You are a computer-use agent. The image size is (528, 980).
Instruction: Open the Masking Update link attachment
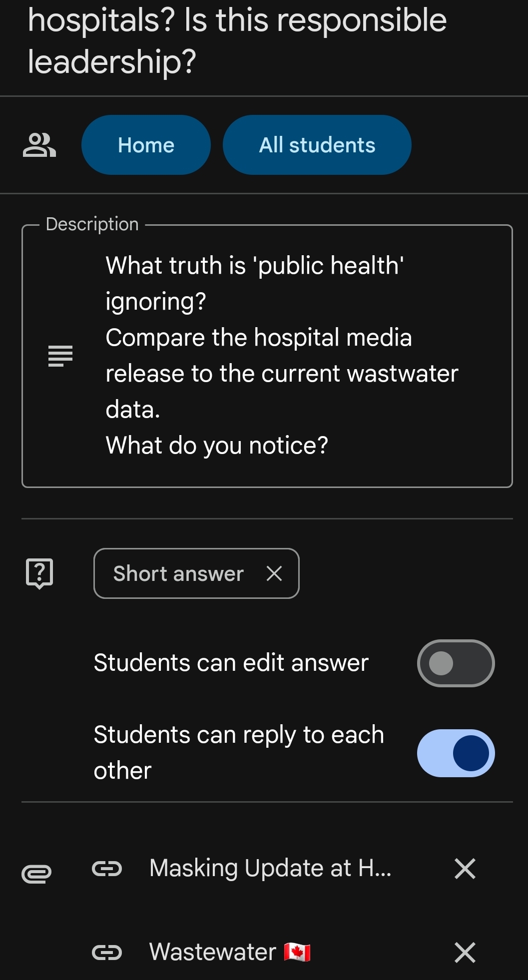pos(270,869)
